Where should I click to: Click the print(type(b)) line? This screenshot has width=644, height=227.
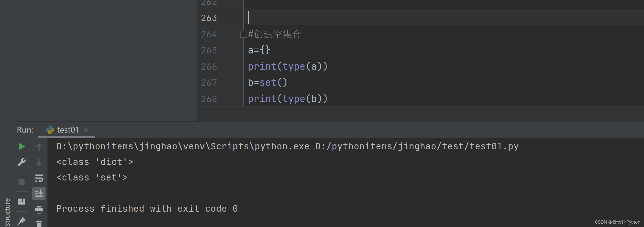click(x=287, y=99)
